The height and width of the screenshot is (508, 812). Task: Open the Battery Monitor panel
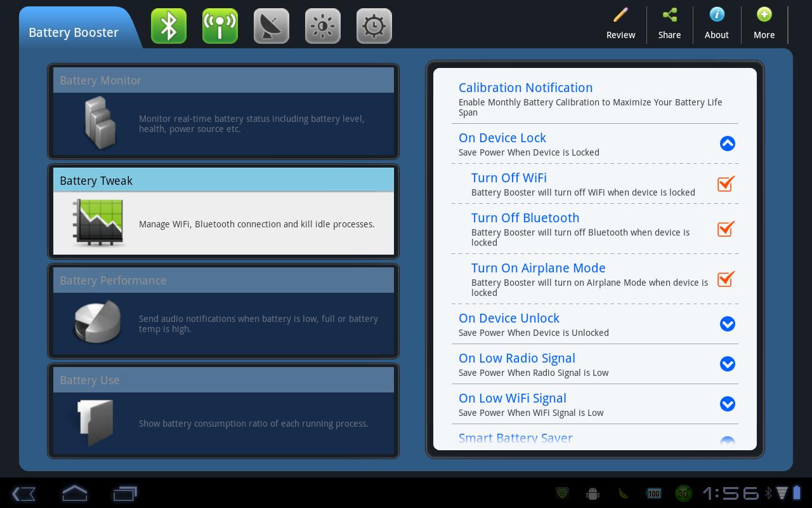223,111
